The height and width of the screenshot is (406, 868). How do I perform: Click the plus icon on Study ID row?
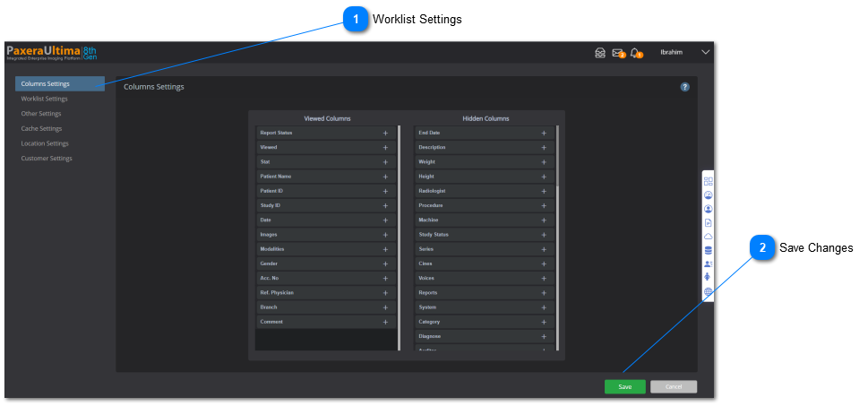(x=385, y=205)
